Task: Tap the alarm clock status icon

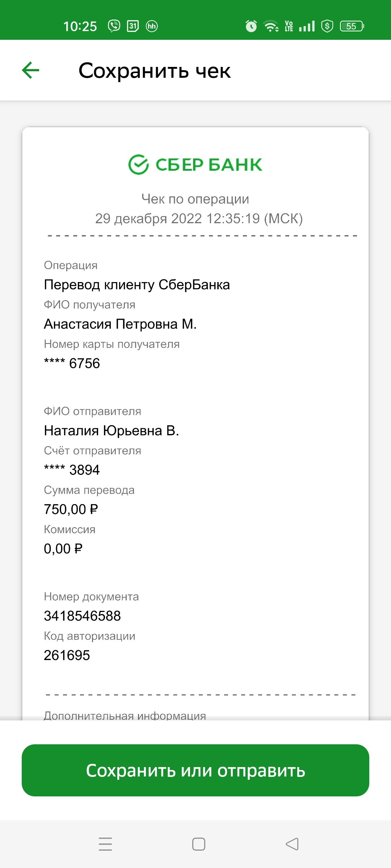Action: (251, 26)
